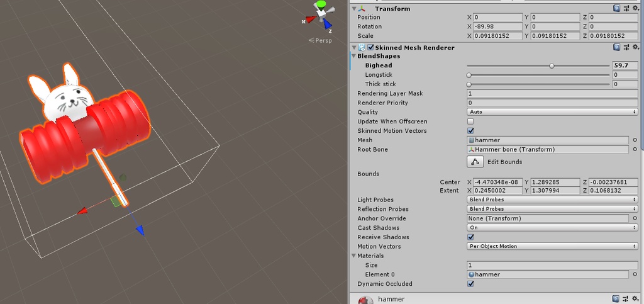The height and width of the screenshot is (304, 644).
Task: Click the Position X field
Action: click(497, 17)
